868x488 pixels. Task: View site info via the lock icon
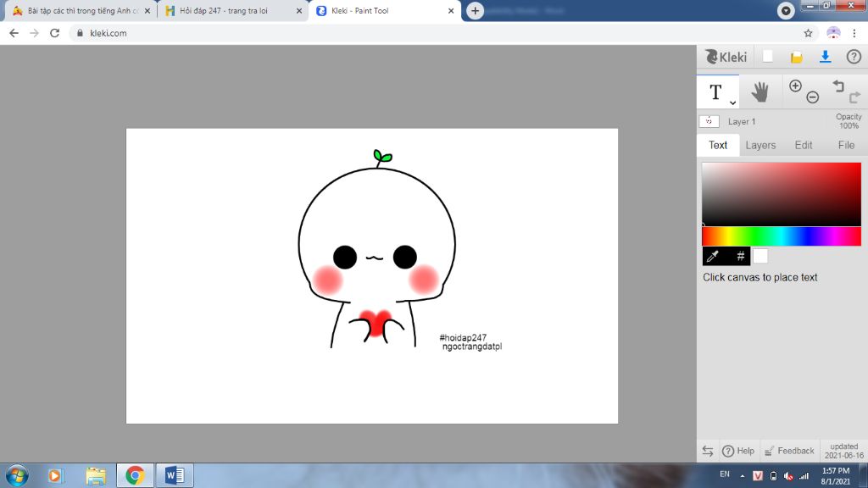coord(80,33)
